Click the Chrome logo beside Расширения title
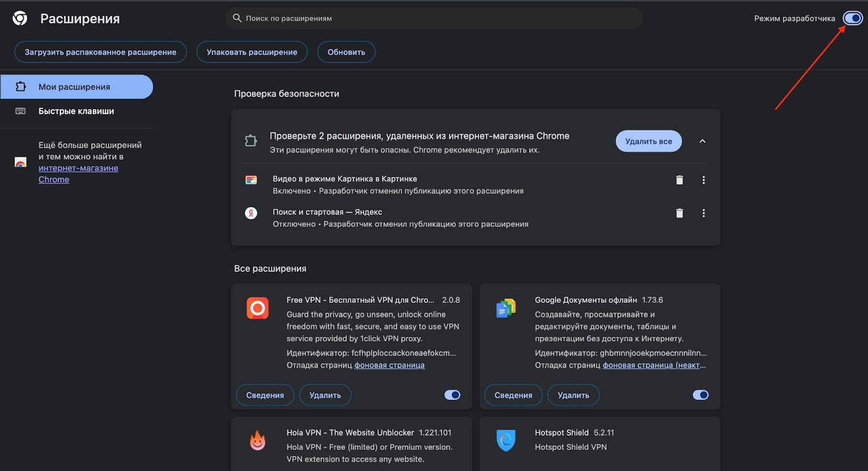The height and width of the screenshot is (471, 868). [20, 18]
